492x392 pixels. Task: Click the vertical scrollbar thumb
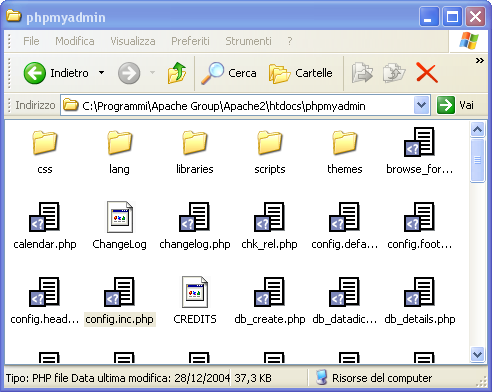coord(477,161)
